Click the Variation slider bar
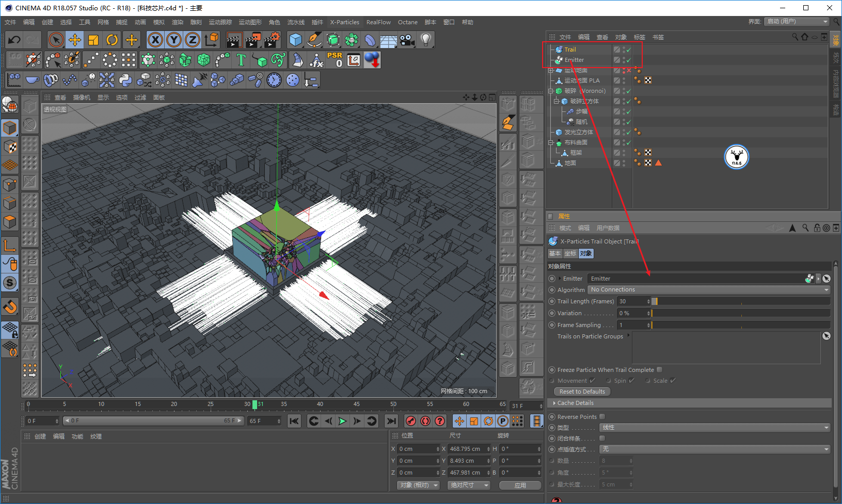842x504 pixels. click(741, 313)
